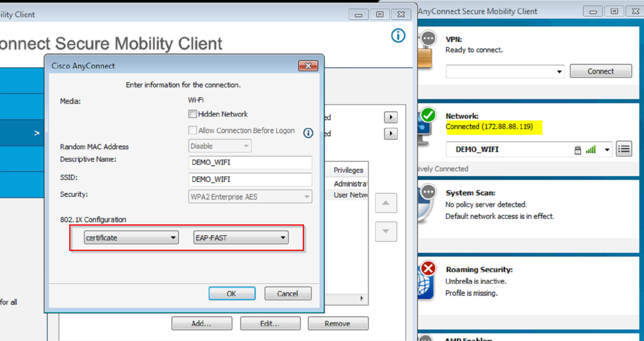644x341 pixels.
Task: Click the lock icon beside DEMO_WIFI
Action: [578, 150]
